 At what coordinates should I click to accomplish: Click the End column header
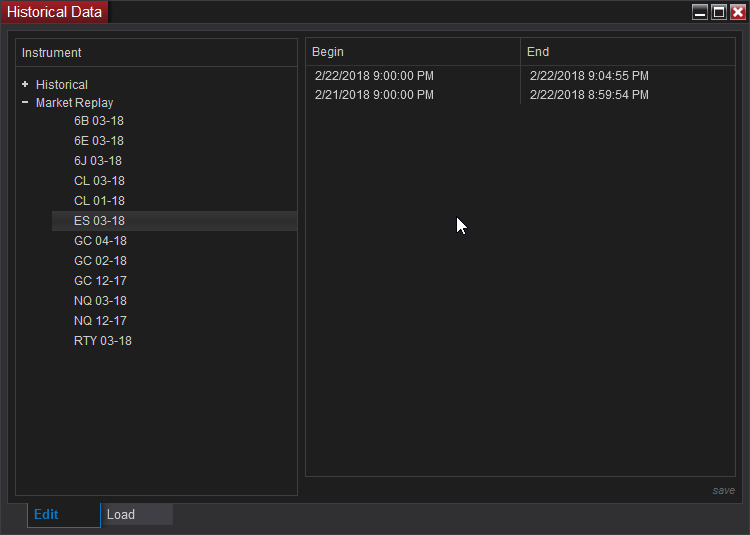click(x=628, y=52)
